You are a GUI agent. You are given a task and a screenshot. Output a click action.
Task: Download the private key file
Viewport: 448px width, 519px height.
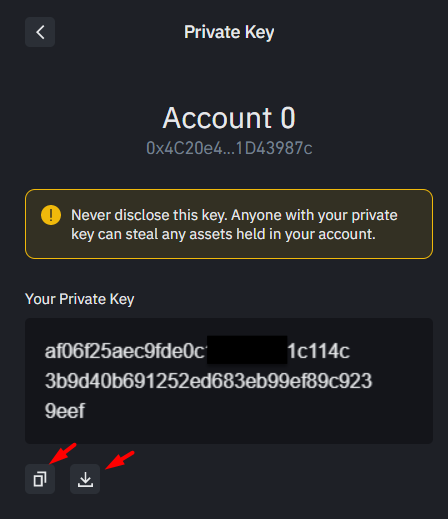(x=85, y=479)
